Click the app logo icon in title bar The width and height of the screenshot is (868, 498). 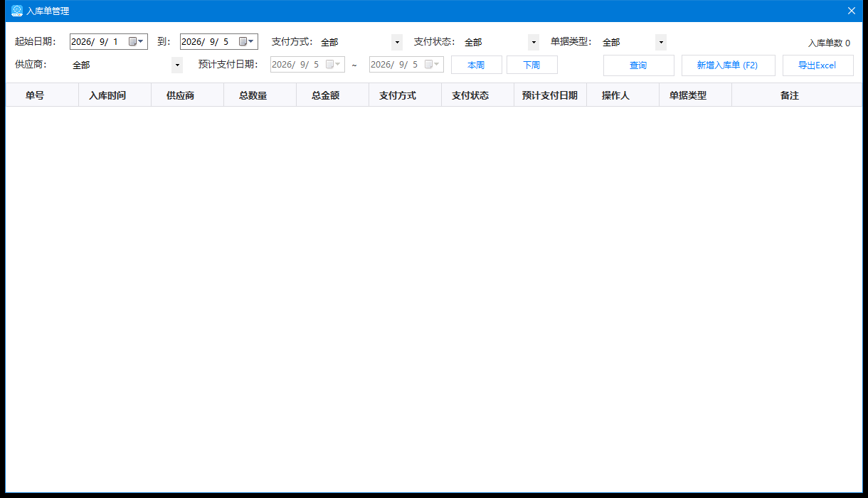tap(17, 11)
